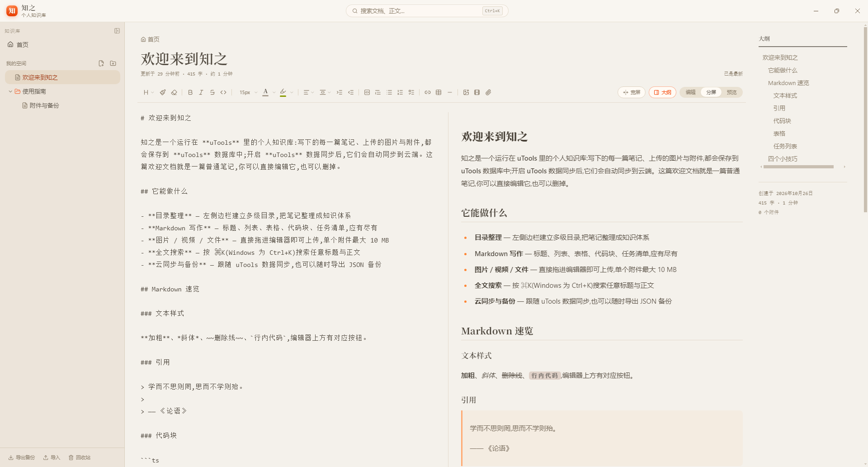Open the 附件与备份 note
Image resolution: width=868 pixels, height=467 pixels.
(x=62, y=105)
